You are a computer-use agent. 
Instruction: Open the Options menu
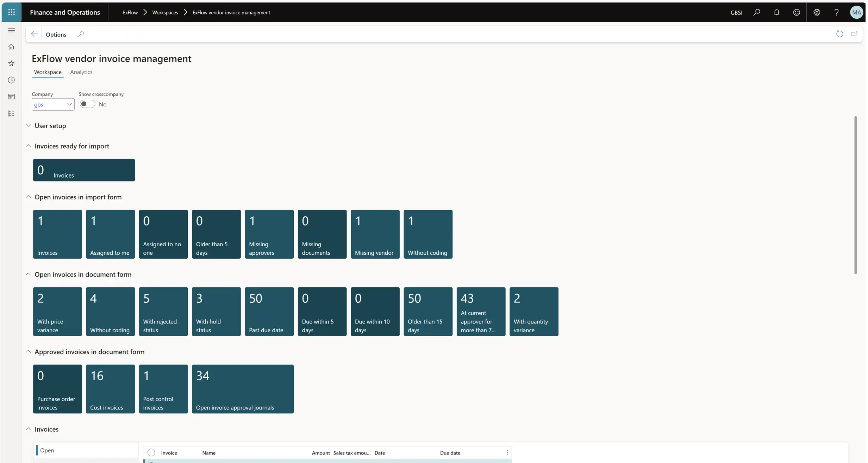(x=56, y=34)
